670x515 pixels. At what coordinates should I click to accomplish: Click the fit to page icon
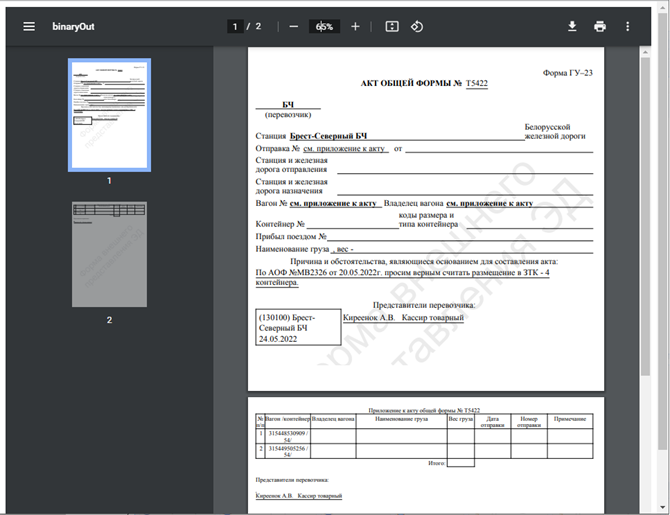pos(392,26)
